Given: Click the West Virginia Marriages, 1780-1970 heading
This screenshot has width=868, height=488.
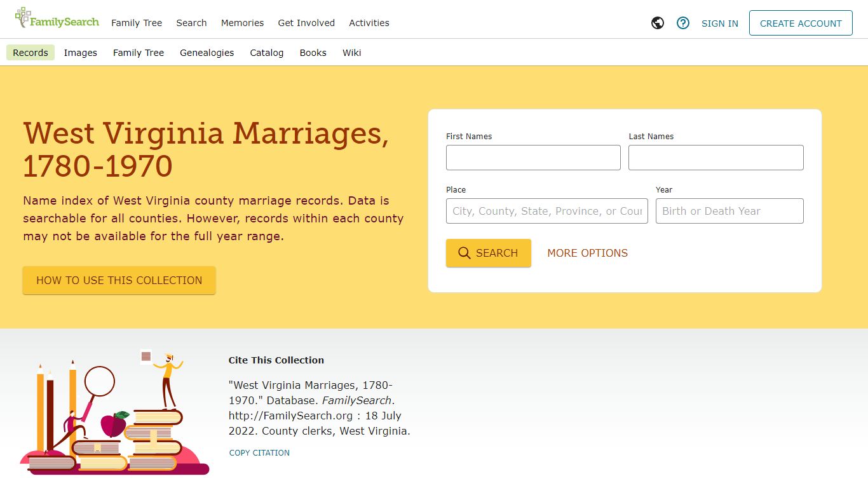Looking at the screenshot, I should point(206,149).
